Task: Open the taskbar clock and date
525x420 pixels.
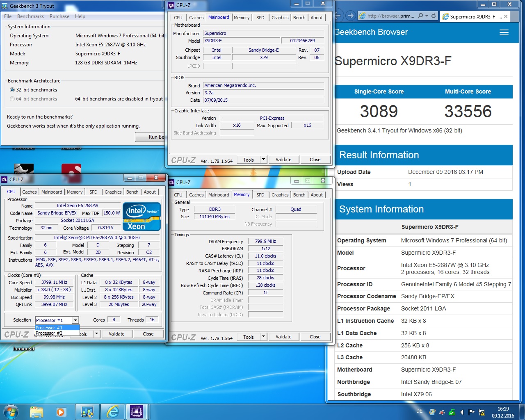Action: pos(503,412)
